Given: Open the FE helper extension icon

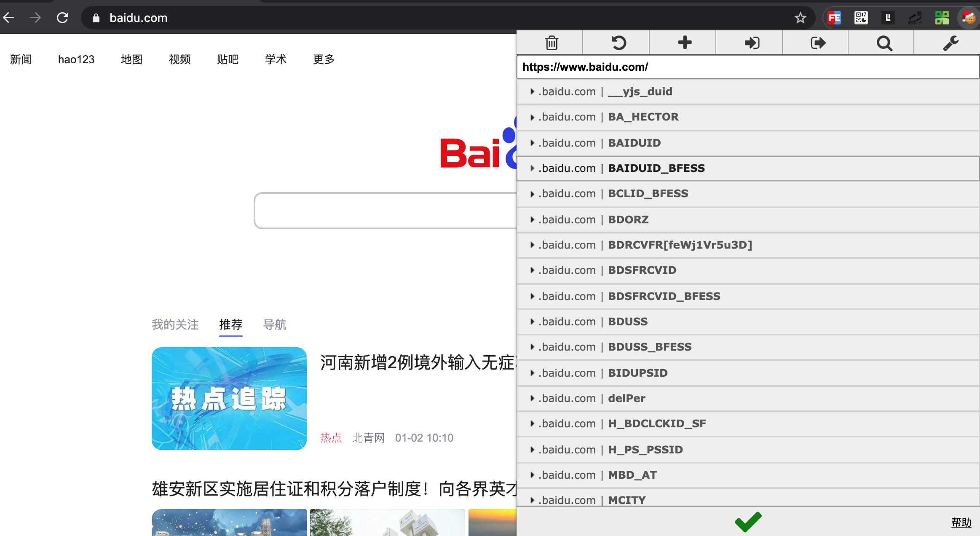Looking at the screenshot, I should 834,18.
